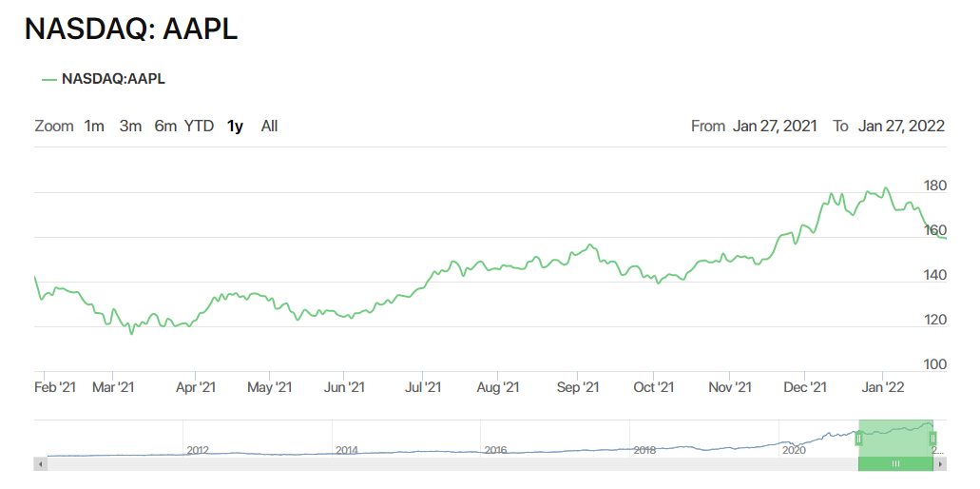The image size is (980, 489).
Task: Click the navigator's right range handle
Action: click(x=933, y=439)
